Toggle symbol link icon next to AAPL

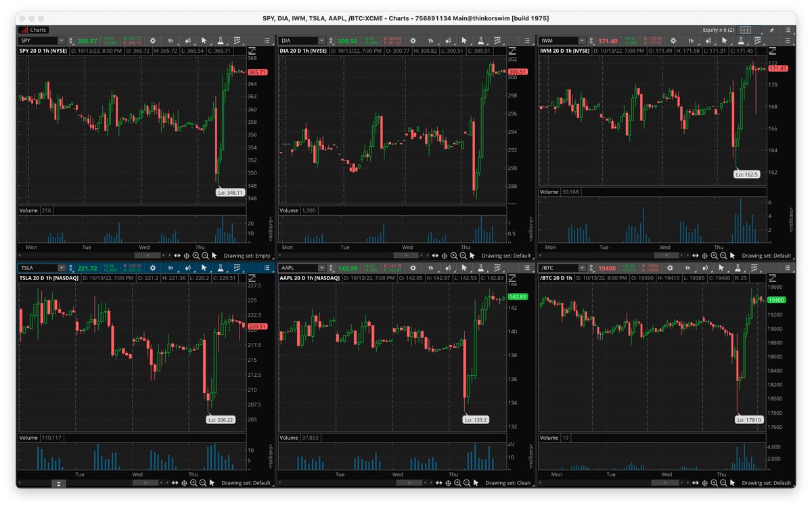(332, 268)
